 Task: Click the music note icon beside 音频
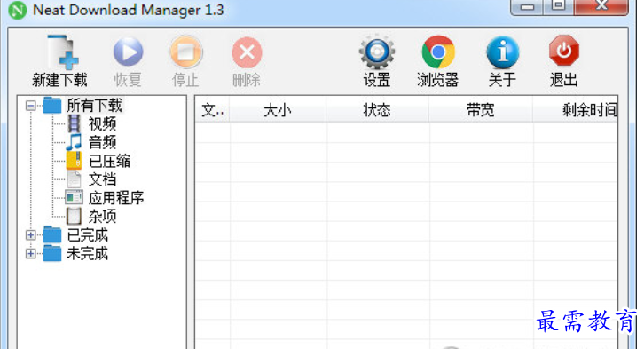click(x=75, y=142)
